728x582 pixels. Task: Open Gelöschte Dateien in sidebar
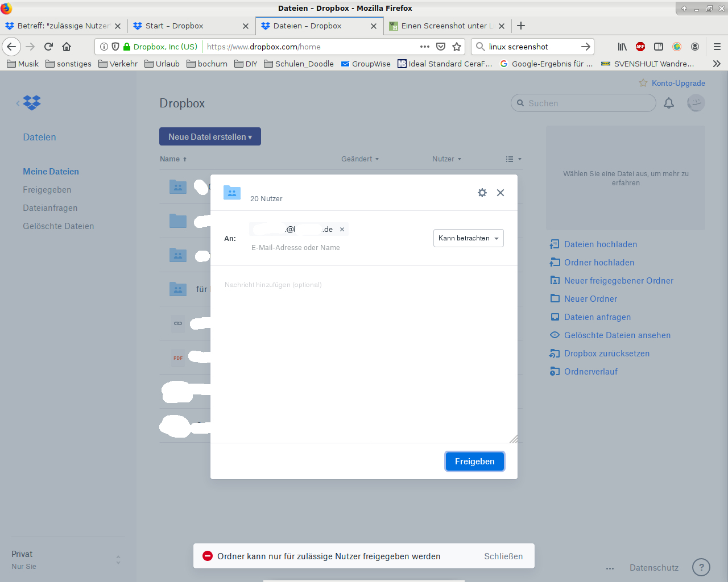pyautogui.click(x=59, y=226)
